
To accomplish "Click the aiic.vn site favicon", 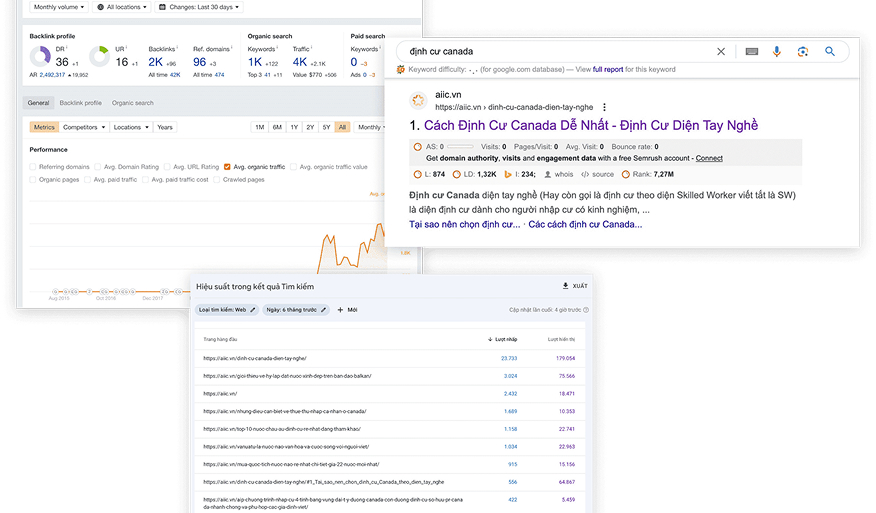I will [418, 101].
